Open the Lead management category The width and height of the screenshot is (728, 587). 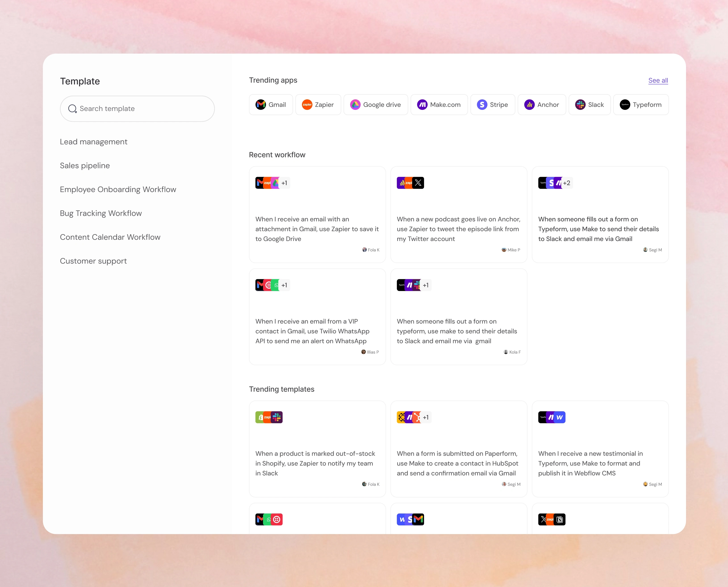pos(94,142)
